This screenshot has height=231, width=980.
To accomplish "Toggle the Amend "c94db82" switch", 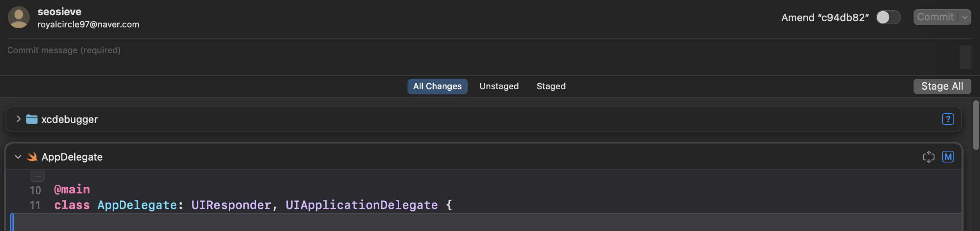I will (x=888, y=17).
